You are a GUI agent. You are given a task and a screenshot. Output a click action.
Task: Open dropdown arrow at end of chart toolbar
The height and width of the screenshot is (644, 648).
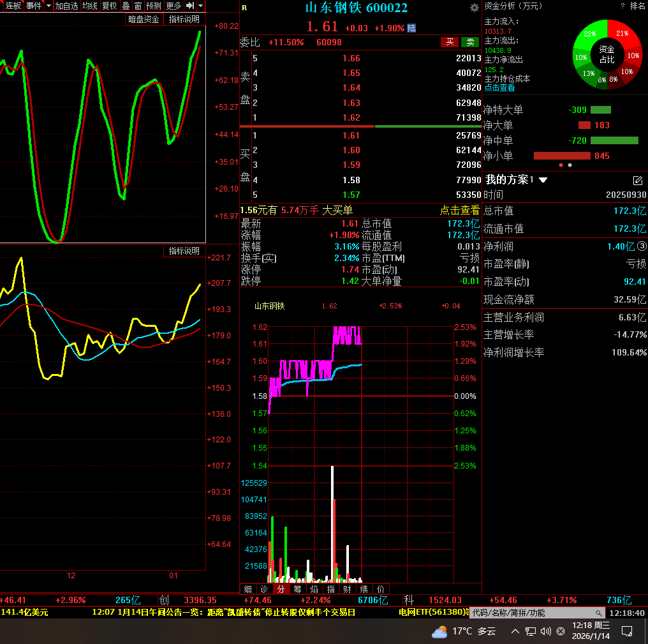[200, 6]
